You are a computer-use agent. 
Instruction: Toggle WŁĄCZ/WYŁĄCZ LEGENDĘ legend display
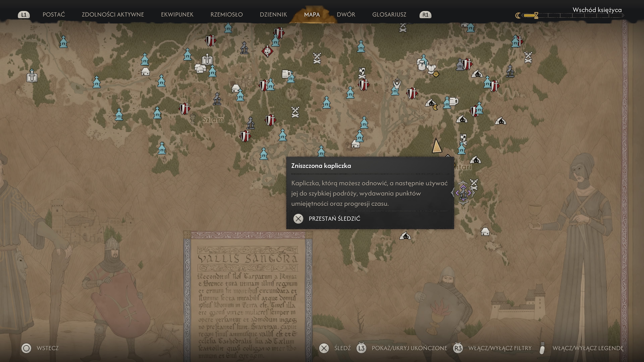click(x=581, y=348)
